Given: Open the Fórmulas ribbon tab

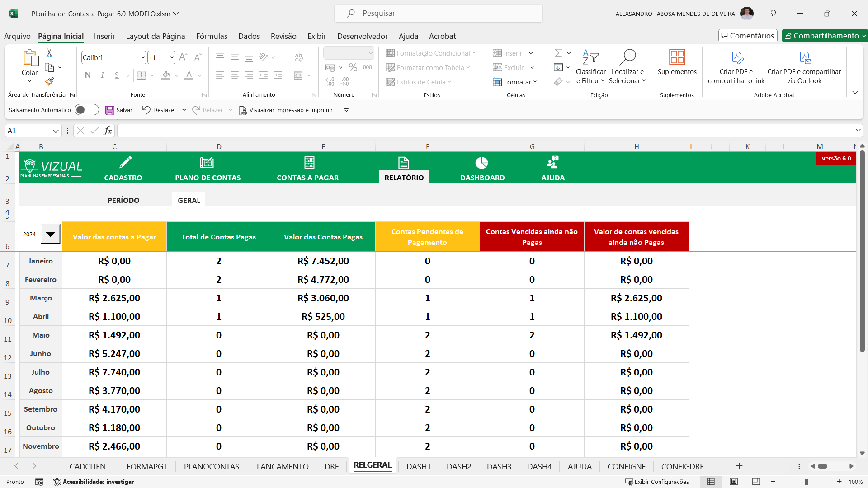Looking at the screenshot, I should tap(212, 36).
